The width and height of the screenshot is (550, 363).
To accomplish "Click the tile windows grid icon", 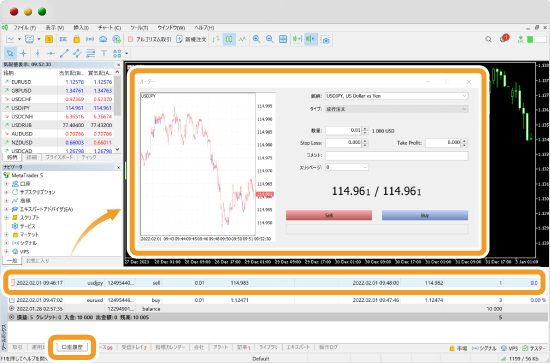I will click(x=283, y=39).
